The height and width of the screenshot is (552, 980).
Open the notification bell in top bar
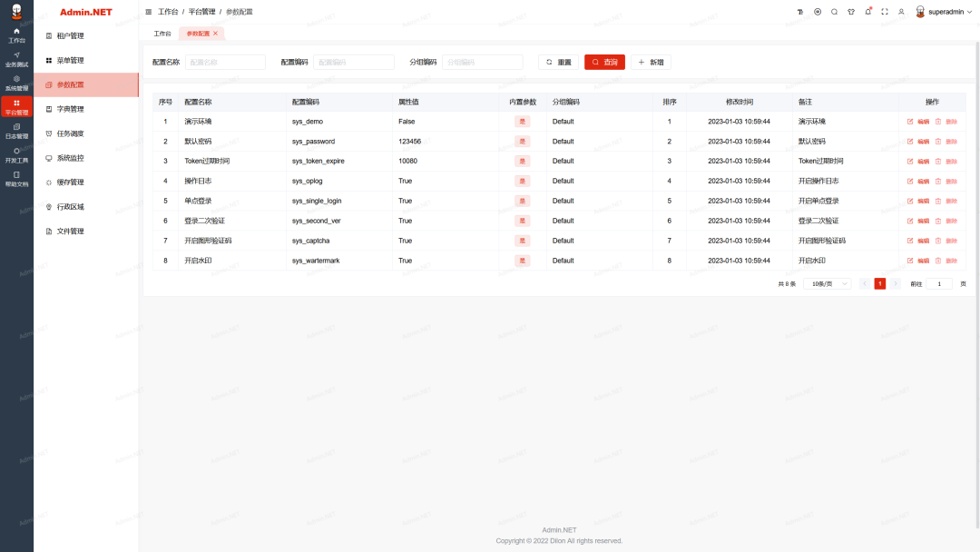pos(867,12)
